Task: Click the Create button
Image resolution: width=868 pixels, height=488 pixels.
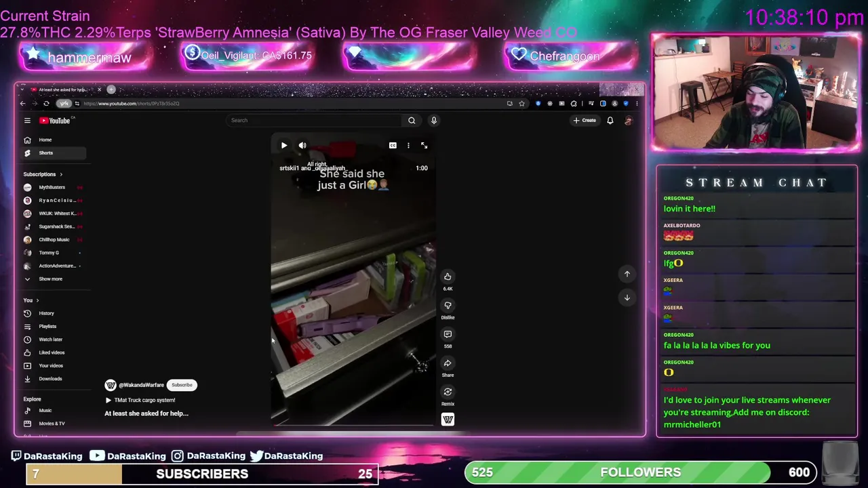Action: [x=585, y=121]
